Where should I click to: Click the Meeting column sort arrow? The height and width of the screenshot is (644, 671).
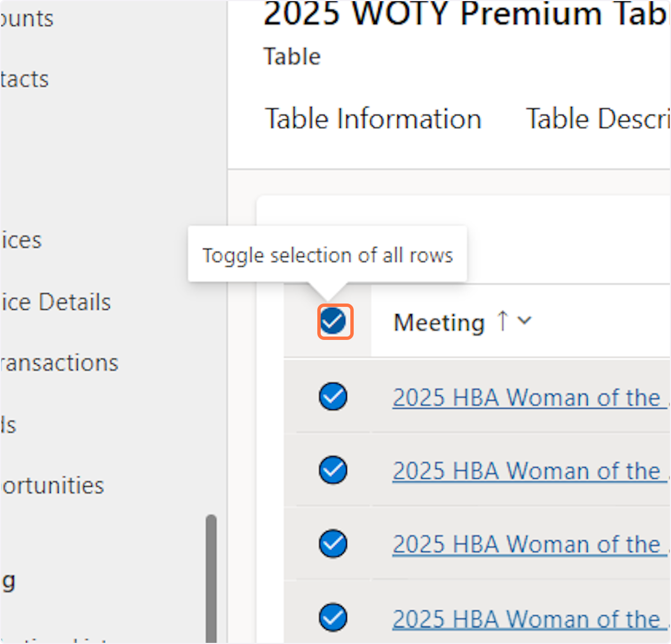(x=503, y=321)
